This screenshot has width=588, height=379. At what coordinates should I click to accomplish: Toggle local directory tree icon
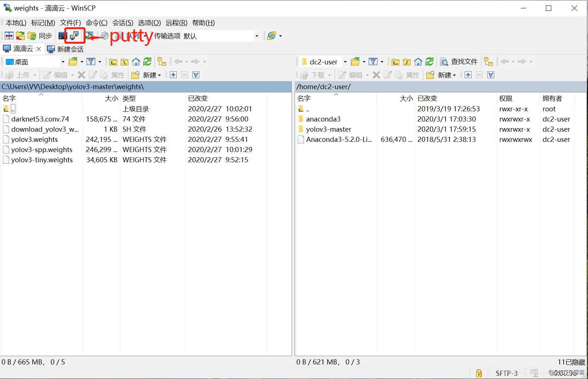(162, 61)
